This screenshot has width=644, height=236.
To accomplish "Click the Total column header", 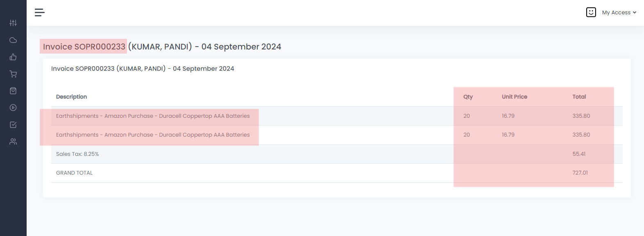I will point(579,97).
